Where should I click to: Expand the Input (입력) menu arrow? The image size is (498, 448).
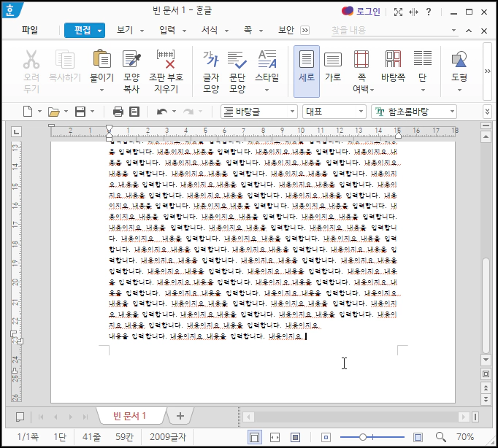pos(184,31)
